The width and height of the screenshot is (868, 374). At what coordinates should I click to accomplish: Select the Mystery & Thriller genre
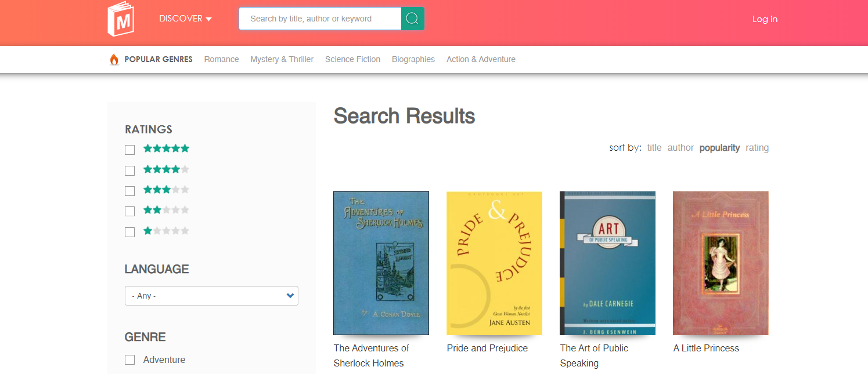point(282,59)
